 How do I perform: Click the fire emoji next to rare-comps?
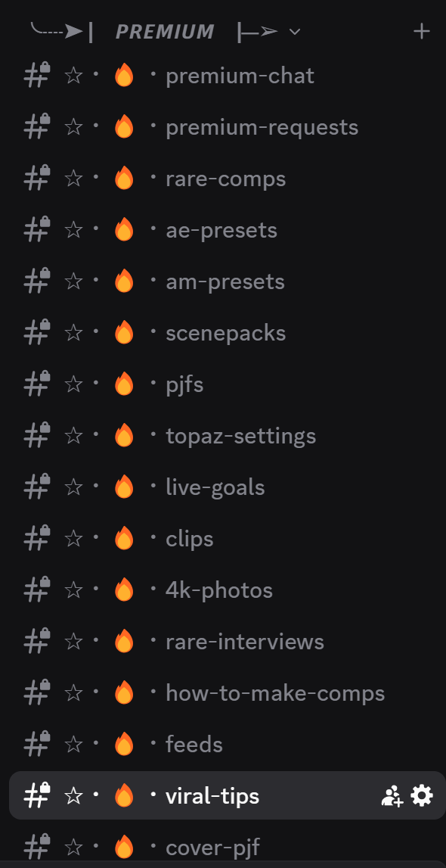pyautogui.click(x=124, y=179)
